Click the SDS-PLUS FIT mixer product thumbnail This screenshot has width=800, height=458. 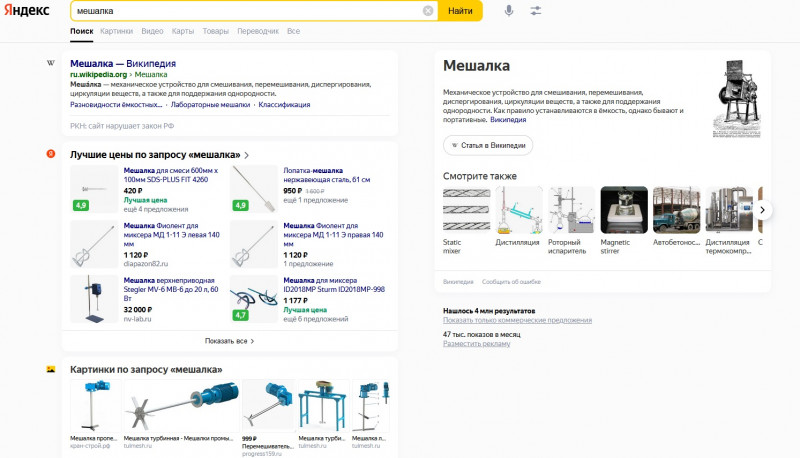click(94, 189)
